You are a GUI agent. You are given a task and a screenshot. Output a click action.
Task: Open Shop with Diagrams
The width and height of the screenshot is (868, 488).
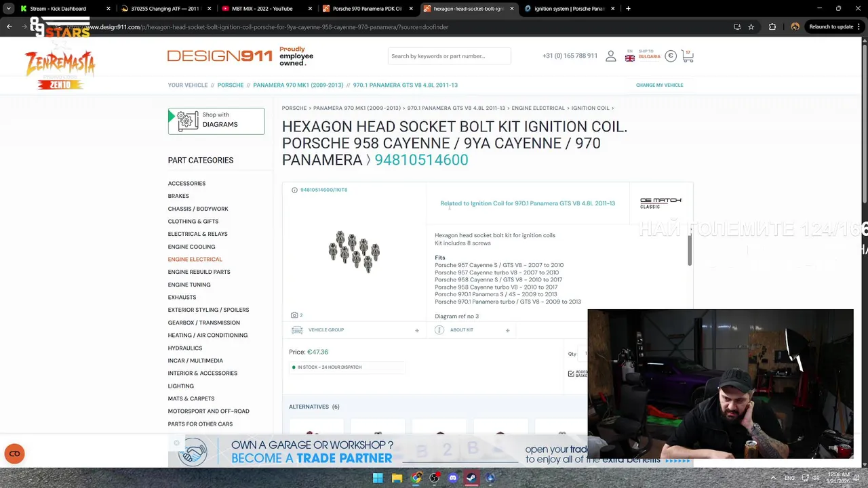[x=216, y=121]
